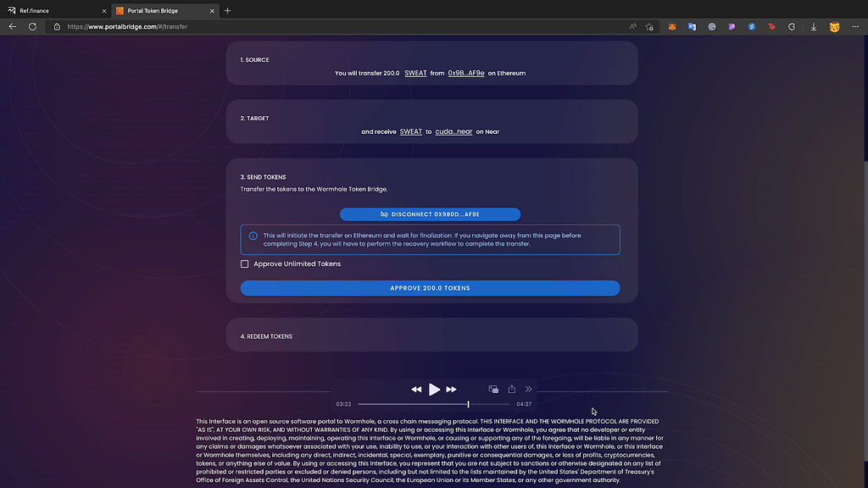Close the Ref.finance tab
This screenshot has height=488, width=868.
(104, 10)
